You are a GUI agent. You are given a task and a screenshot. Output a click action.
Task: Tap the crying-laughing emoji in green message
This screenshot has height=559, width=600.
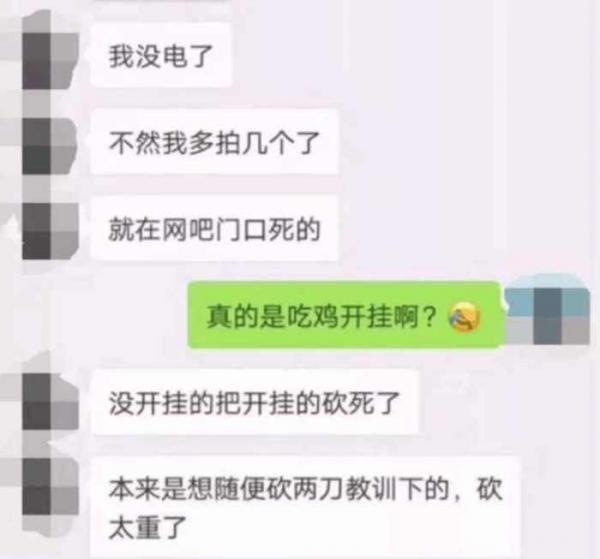pyautogui.click(x=464, y=316)
